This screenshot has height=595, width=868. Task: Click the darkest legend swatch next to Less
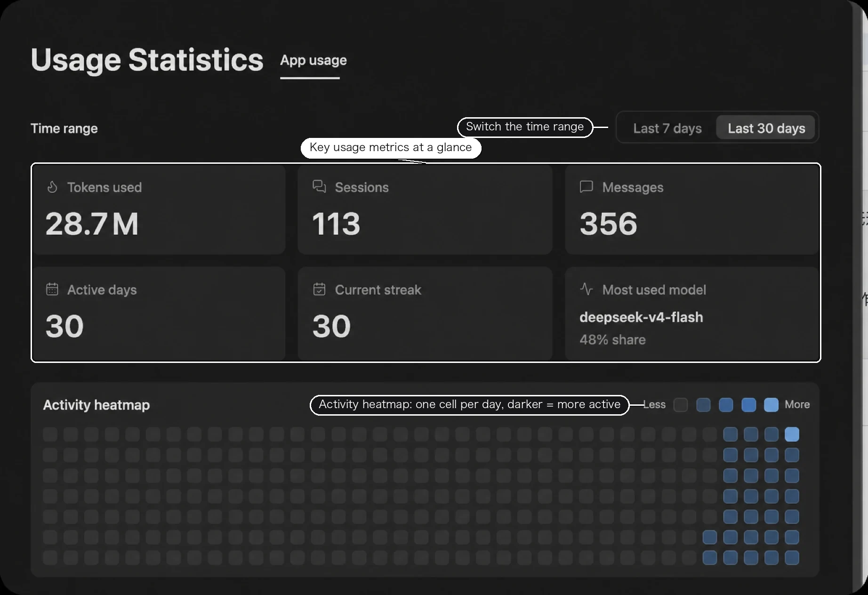coord(681,405)
